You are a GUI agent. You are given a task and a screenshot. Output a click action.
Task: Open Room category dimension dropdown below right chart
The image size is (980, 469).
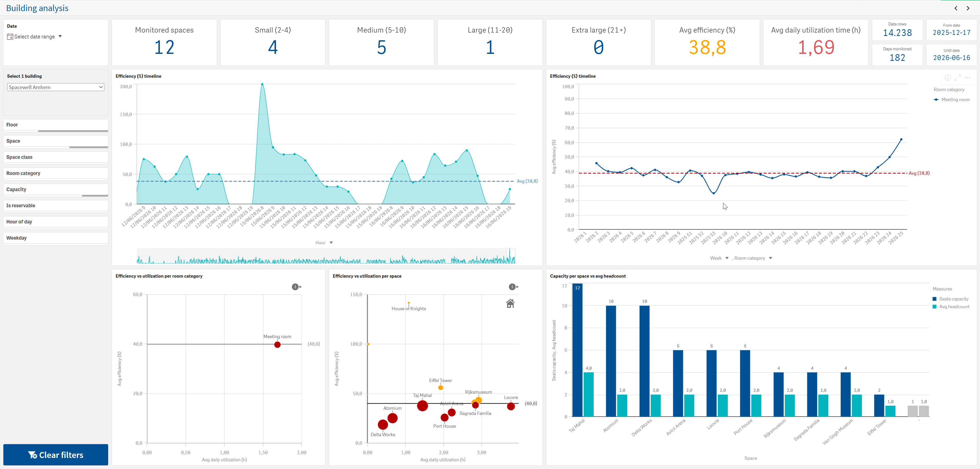(753, 258)
